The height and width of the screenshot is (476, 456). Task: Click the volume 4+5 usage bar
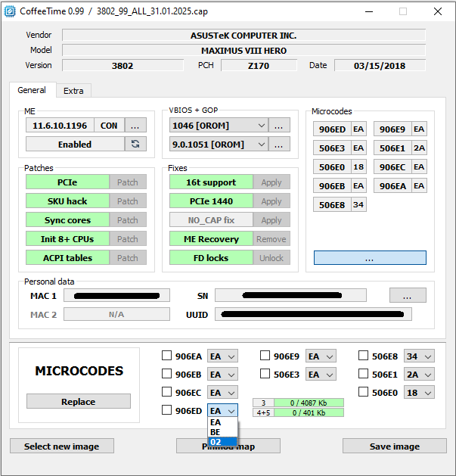pos(309,412)
